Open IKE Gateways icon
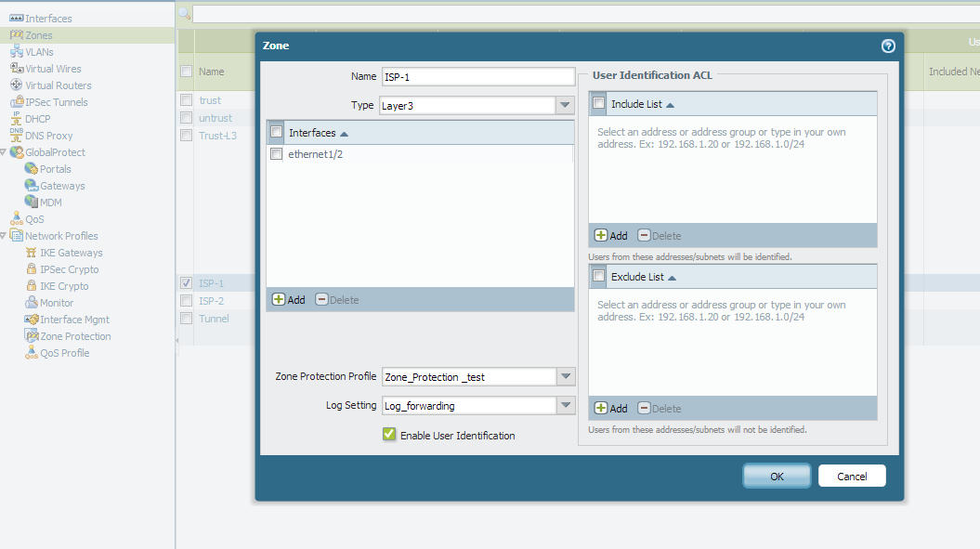The width and height of the screenshot is (980, 549). click(32, 253)
